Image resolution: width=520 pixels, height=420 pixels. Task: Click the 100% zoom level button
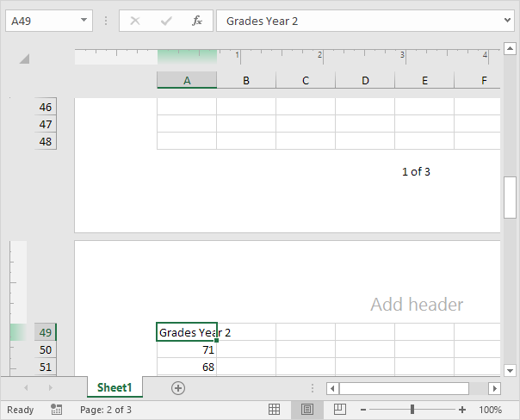tap(490, 410)
